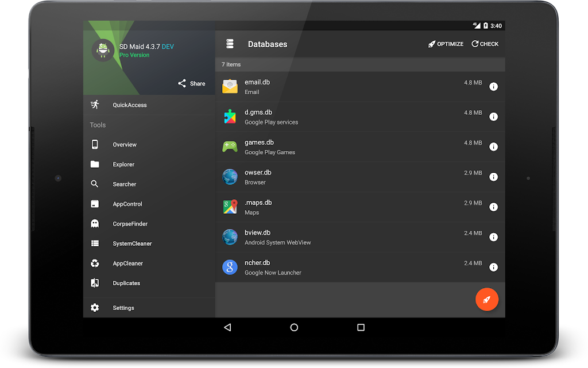Open info for .maps.db entry

493,207
